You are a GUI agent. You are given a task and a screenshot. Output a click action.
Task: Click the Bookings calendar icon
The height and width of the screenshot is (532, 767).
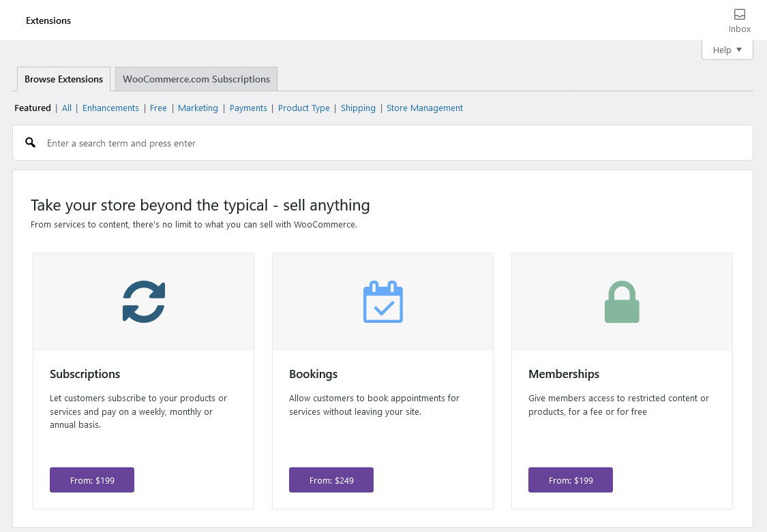pos(383,301)
